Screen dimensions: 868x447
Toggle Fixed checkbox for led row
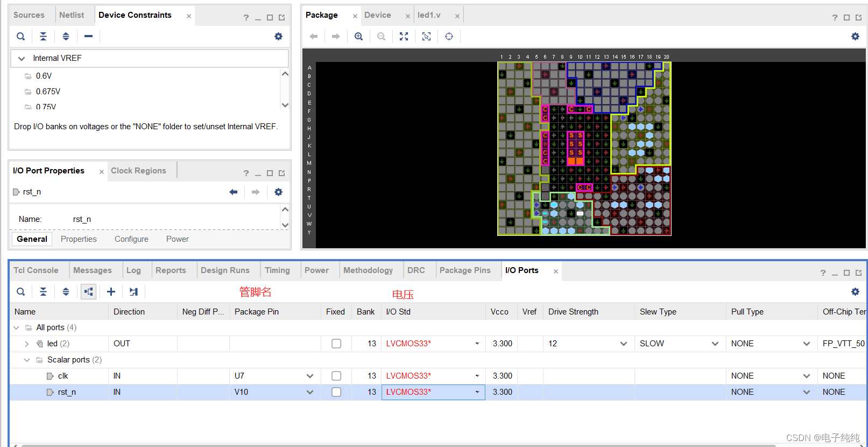click(x=336, y=344)
